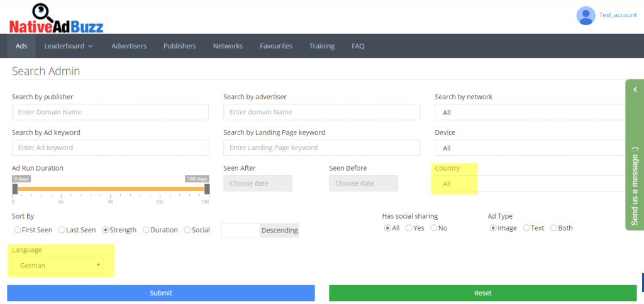Open the Device dropdown
The width and height of the screenshot is (644, 304).
(530, 148)
